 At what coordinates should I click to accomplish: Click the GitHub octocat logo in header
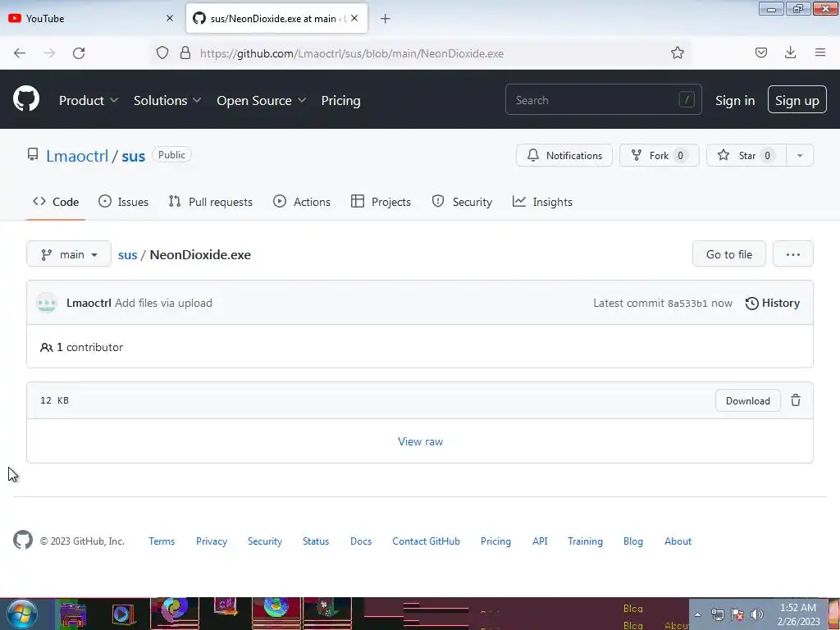(26, 99)
